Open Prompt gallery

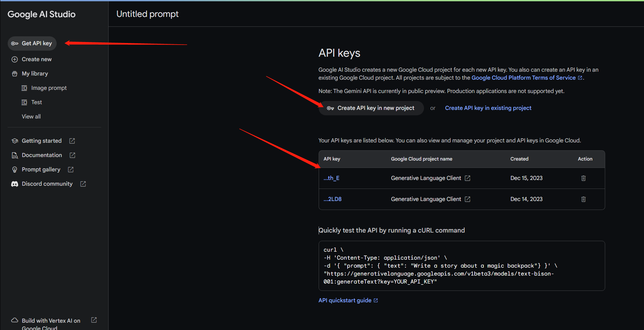pos(41,169)
